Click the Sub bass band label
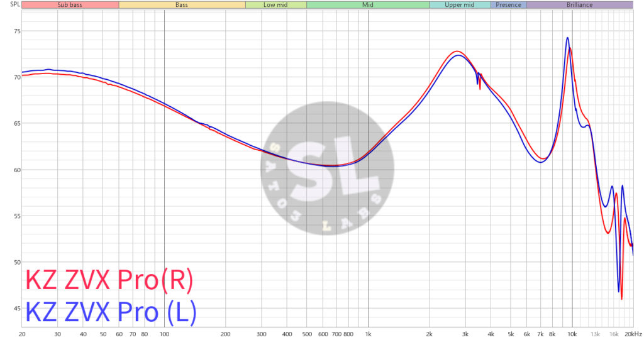The width and height of the screenshot is (644, 340). point(70,5)
